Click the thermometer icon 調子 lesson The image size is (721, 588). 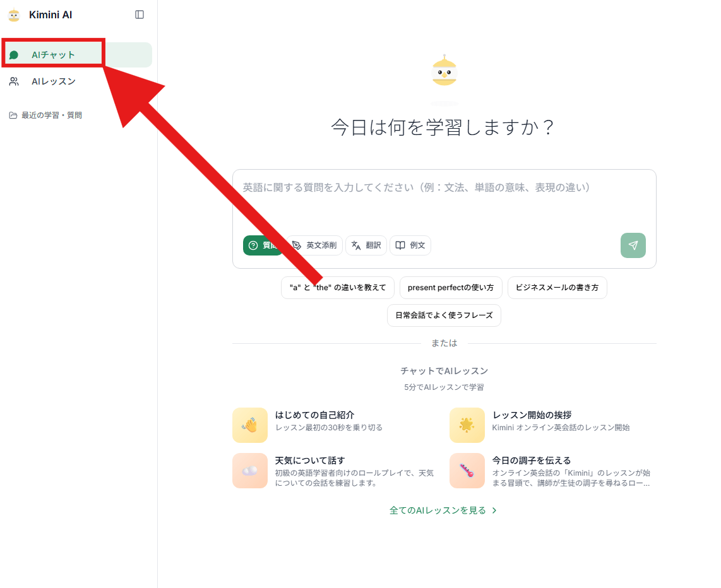[467, 471]
